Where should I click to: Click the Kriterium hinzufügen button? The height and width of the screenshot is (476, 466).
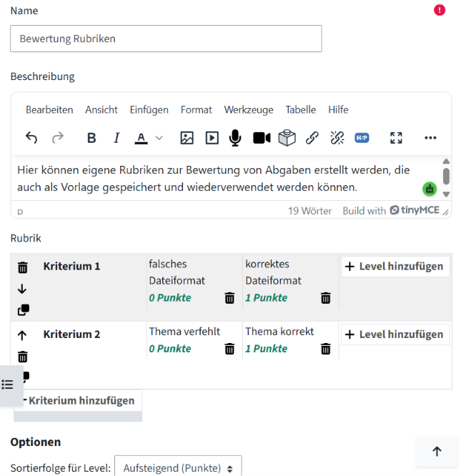[x=78, y=401]
